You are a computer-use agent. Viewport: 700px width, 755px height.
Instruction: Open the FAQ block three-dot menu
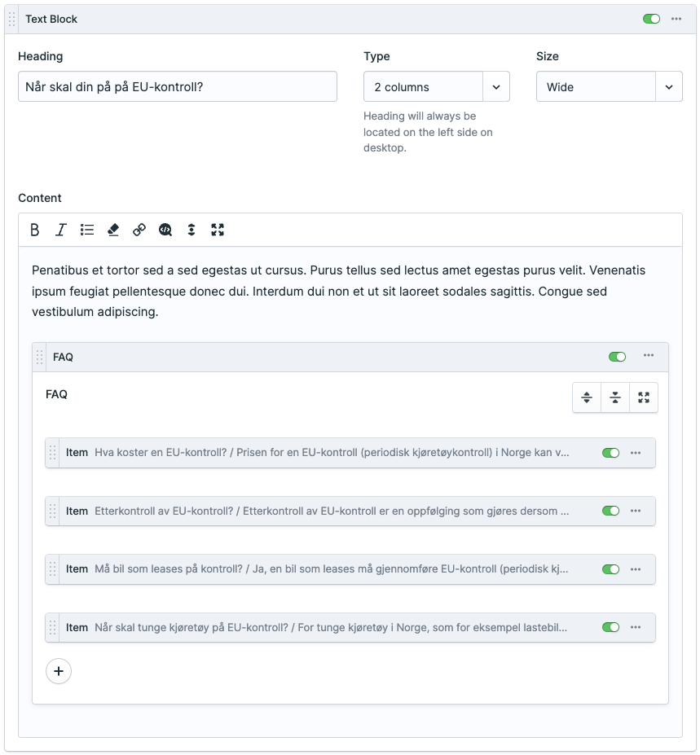[649, 356]
